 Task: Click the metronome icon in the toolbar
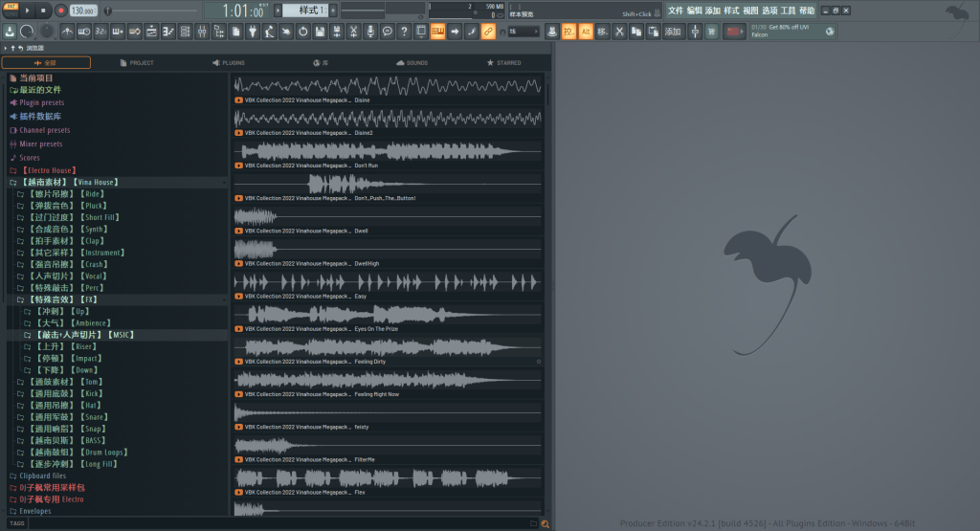point(68,32)
